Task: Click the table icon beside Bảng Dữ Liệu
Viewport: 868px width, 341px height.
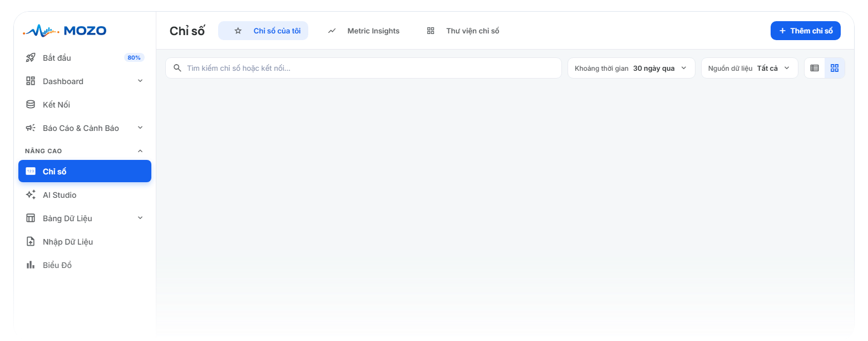Action: pos(31,218)
